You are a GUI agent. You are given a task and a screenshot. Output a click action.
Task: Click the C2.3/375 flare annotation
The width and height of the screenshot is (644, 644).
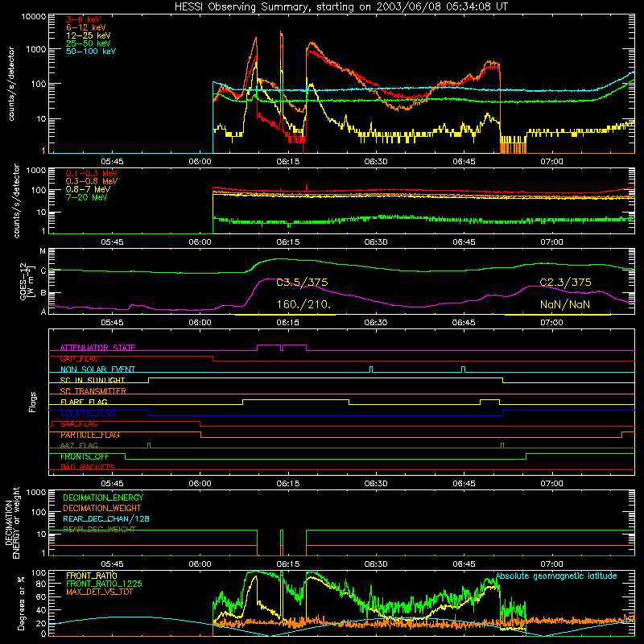(x=565, y=283)
